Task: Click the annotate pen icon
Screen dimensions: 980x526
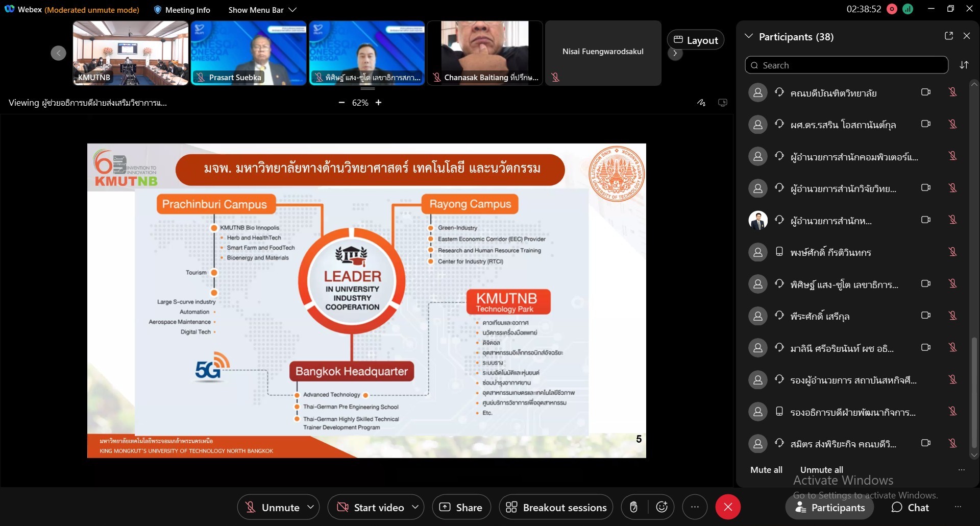Action: tap(701, 103)
